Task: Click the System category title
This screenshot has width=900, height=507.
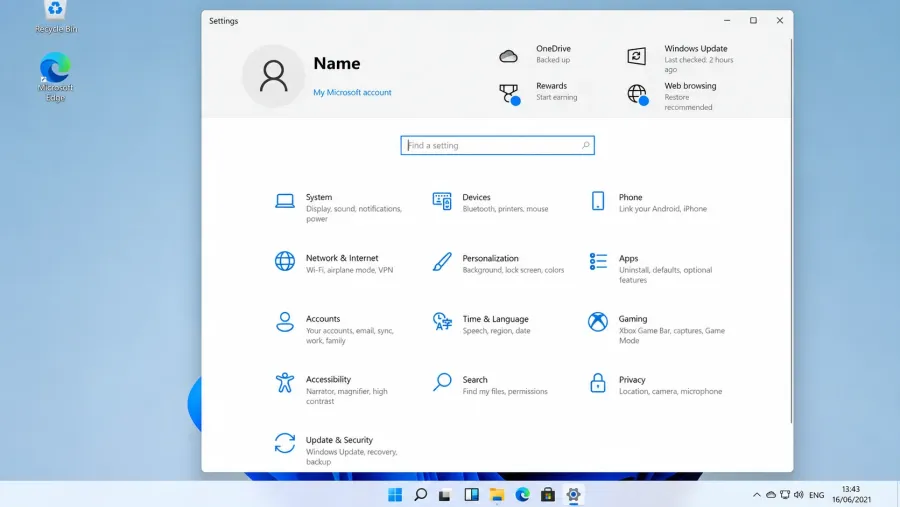Action: coord(319,197)
